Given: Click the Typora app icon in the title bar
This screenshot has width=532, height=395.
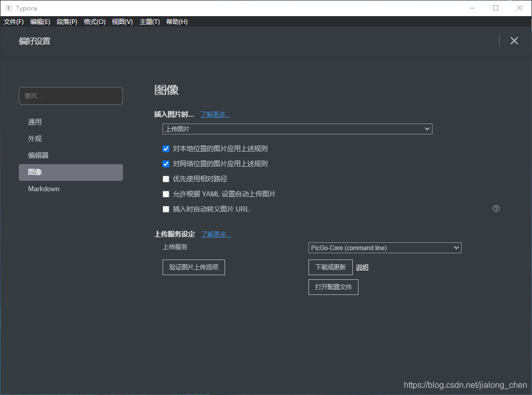Looking at the screenshot, I should (x=9, y=8).
